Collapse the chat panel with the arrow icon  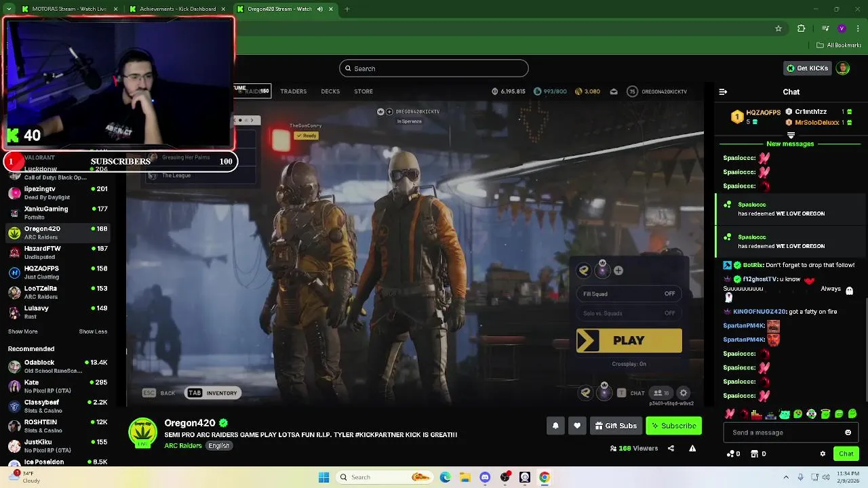[723, 91]
